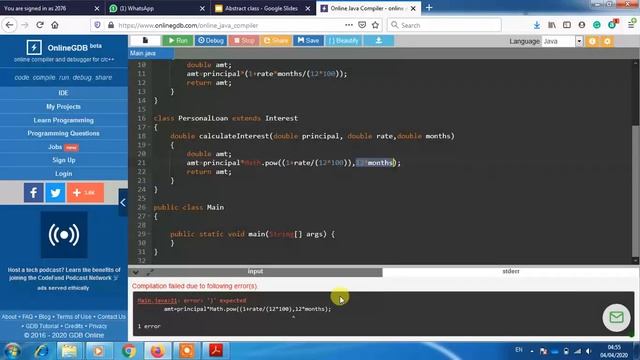Open the Language dropdown showing Java
Screen dimensions: 640x360
point(562,41)
